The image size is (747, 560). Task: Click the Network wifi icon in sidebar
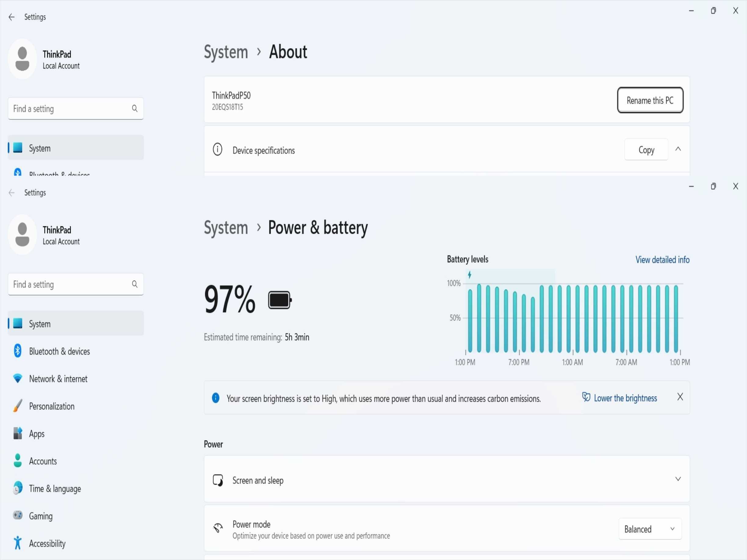click(x=18, y=379)
